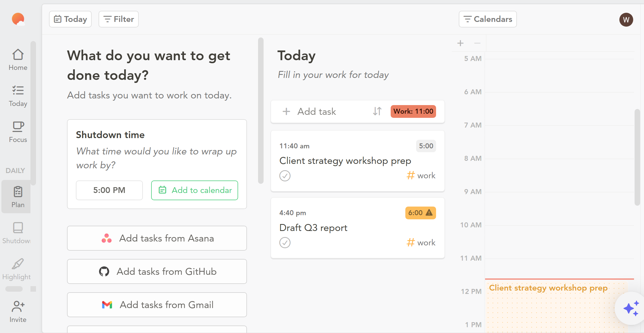Click the Sunsama logo icon
This screenshot has height=333, width=644.
pyautogui.click(x=18, y=19)
